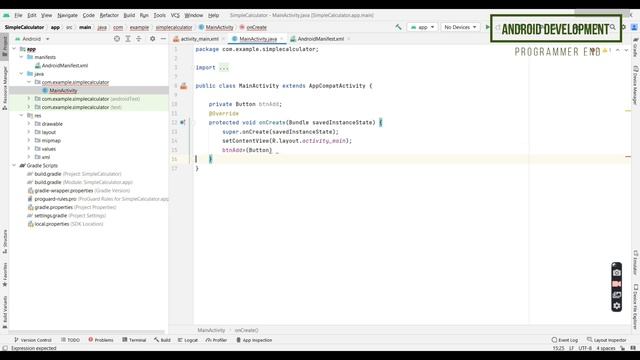The image size is (640, 360).
Task: Click the collapse all icon in Project panel
Action: click(x=139, y=38)
